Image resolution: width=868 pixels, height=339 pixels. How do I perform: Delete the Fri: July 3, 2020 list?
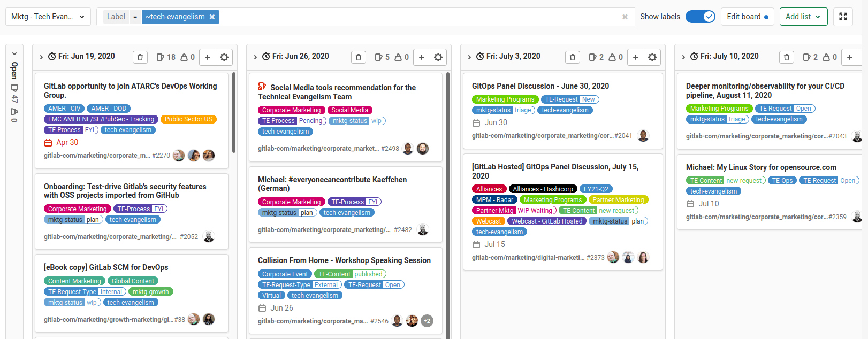[573, 57]
